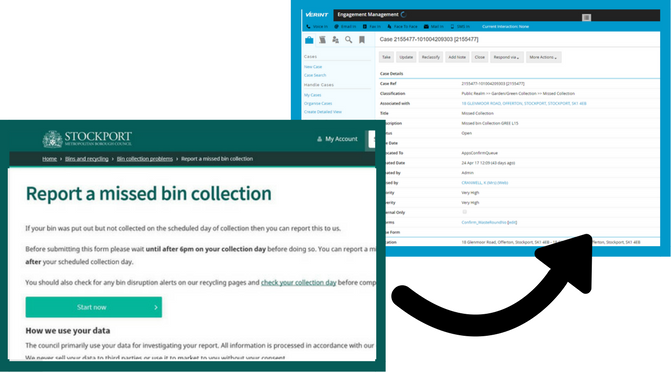Toggle the Internal Only checkbox
The width and height of the screenshot is (672, 372).
click(464, 212)
